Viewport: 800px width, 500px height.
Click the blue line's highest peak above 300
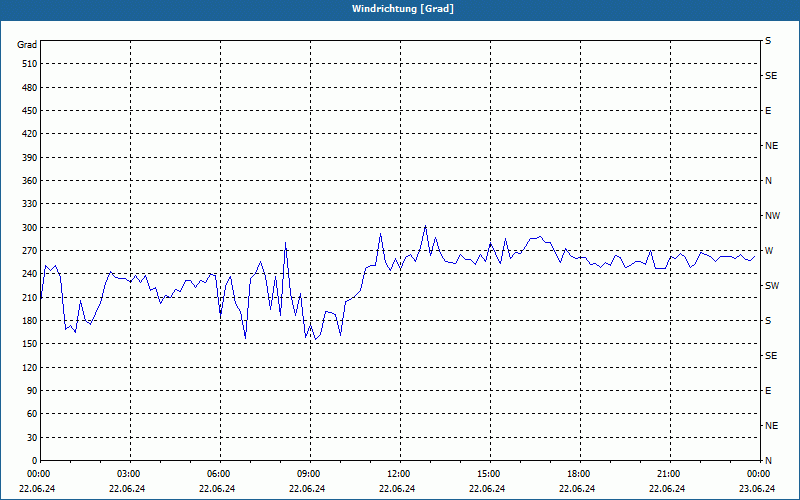pyautogui.click(x=425, y=226)
